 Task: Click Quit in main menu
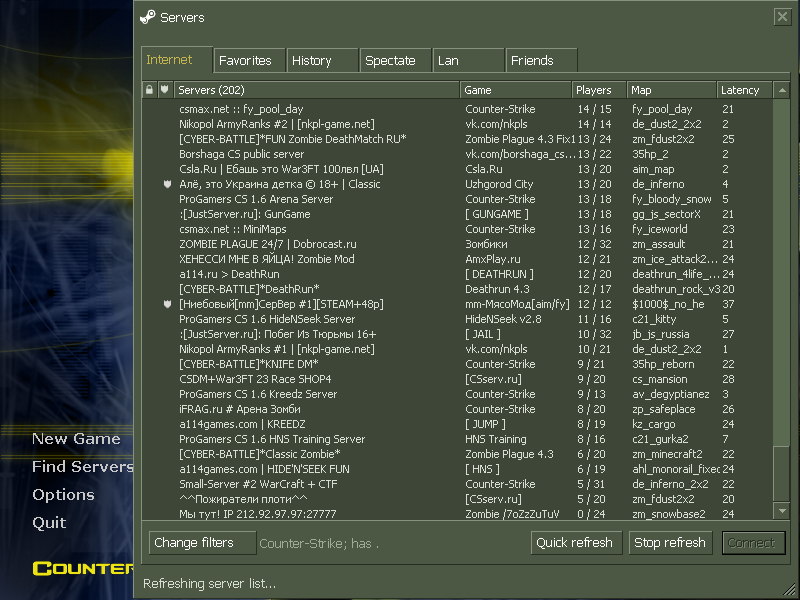coord(49,523)
